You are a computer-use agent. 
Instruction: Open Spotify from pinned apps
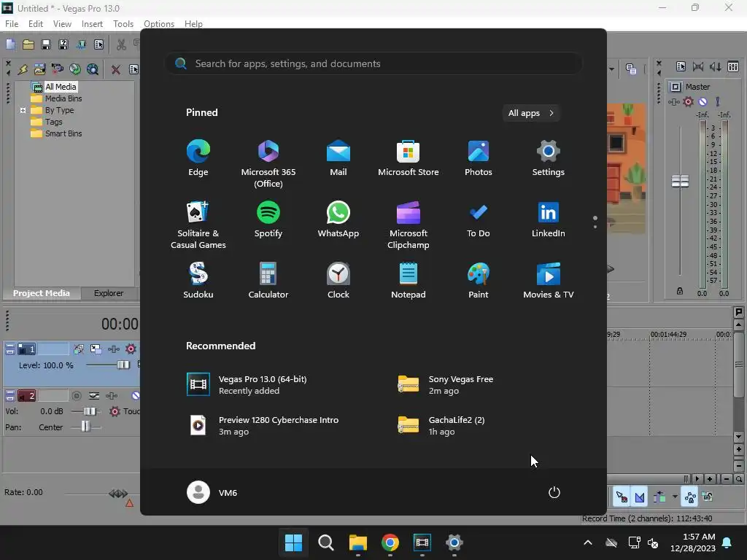[268, 219]
